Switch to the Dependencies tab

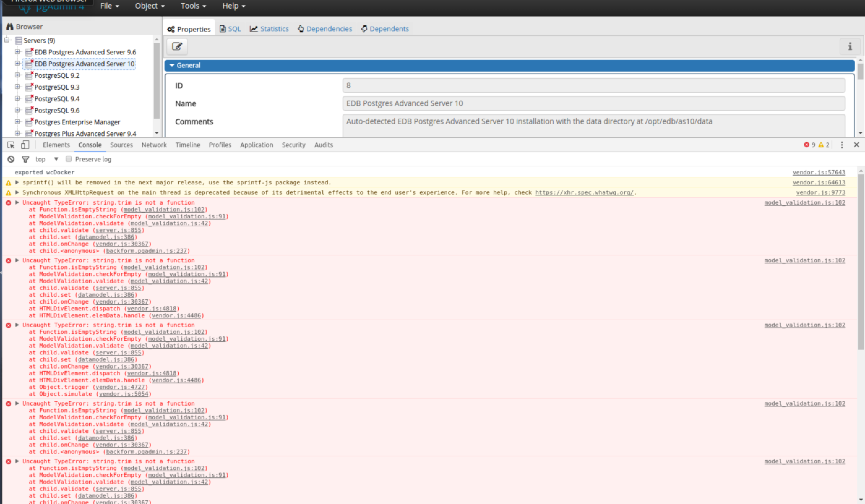(325, 29)
